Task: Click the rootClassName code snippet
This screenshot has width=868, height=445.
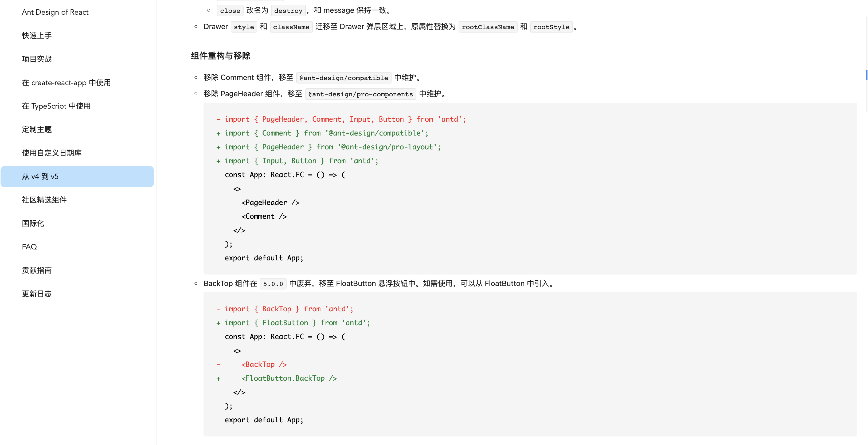Action: pos(488,27)
